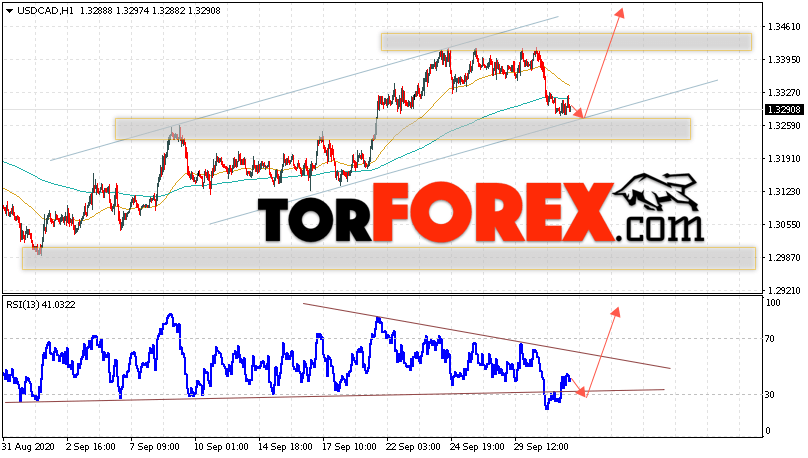Select the USDCAD,H1 symbol title text

(46, 11)
